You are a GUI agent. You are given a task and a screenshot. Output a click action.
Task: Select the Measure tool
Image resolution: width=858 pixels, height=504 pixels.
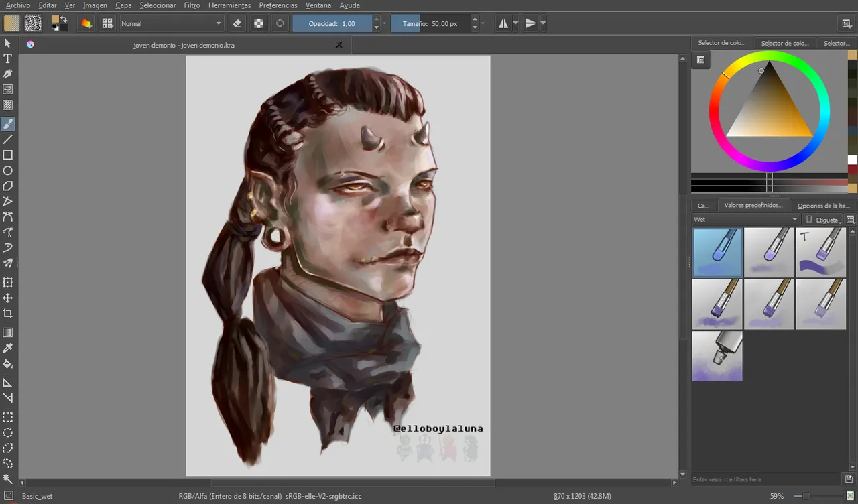tap(8, 397)
